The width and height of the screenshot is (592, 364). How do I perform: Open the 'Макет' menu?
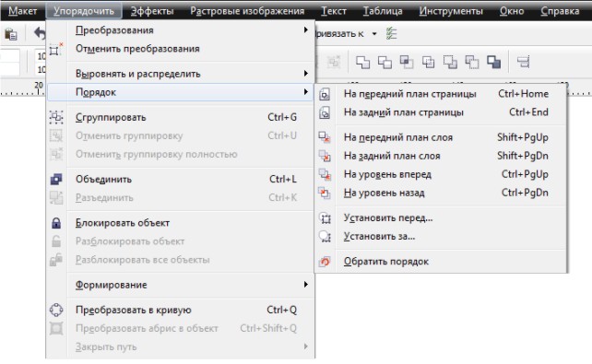[23, 11]
